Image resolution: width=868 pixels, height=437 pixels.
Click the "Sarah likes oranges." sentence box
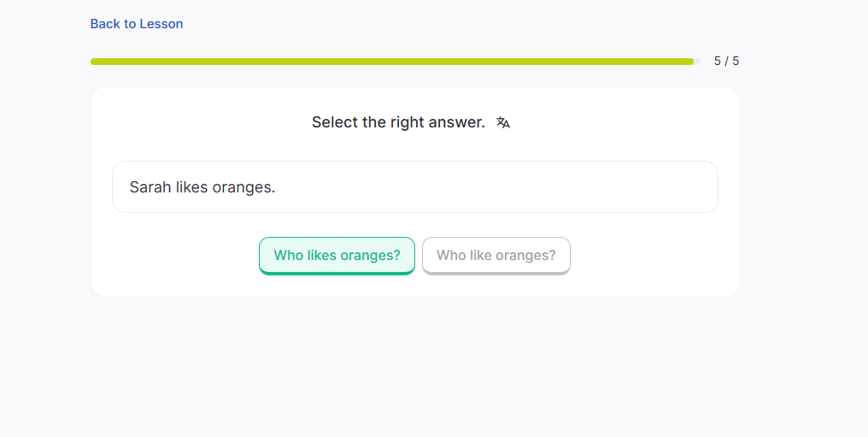pyautogui.click(x=414, y=186)
